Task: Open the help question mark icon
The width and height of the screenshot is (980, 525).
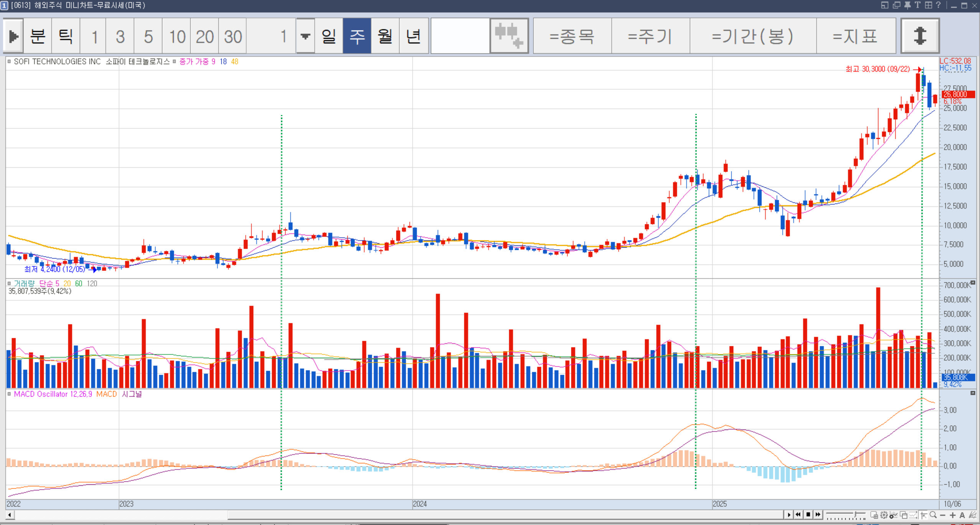Action: coord(938,5)
